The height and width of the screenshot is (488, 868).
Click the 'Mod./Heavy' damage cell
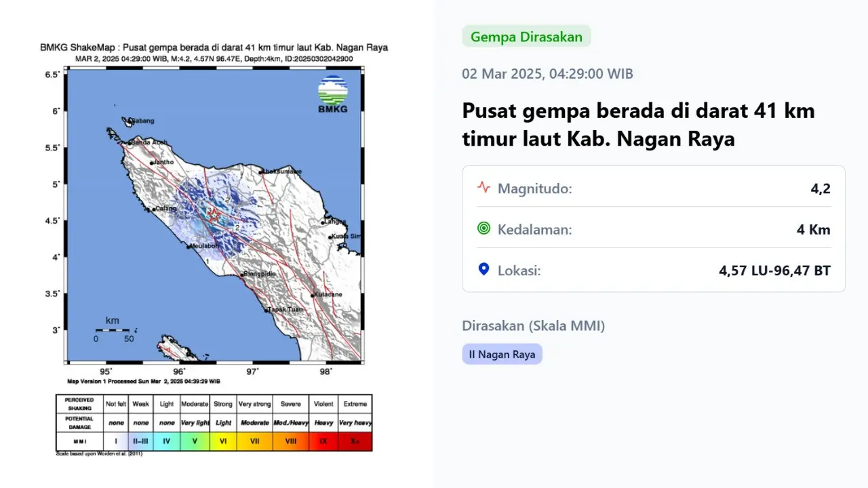(x=291, y=422)
